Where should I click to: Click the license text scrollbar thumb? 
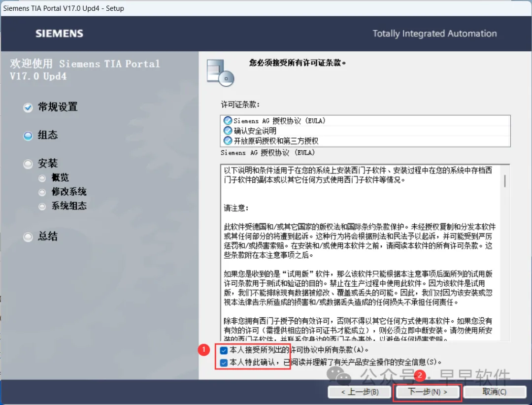click(x=505, y=181)
